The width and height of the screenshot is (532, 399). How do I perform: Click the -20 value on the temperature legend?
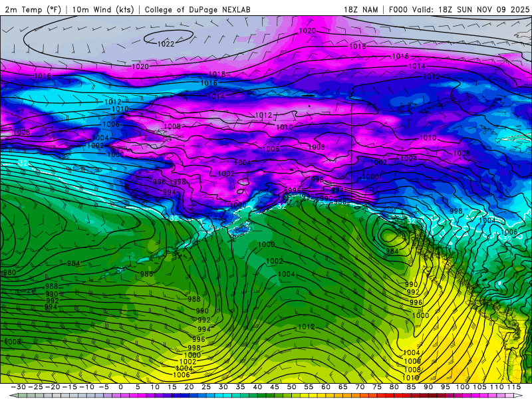point(53,387)
